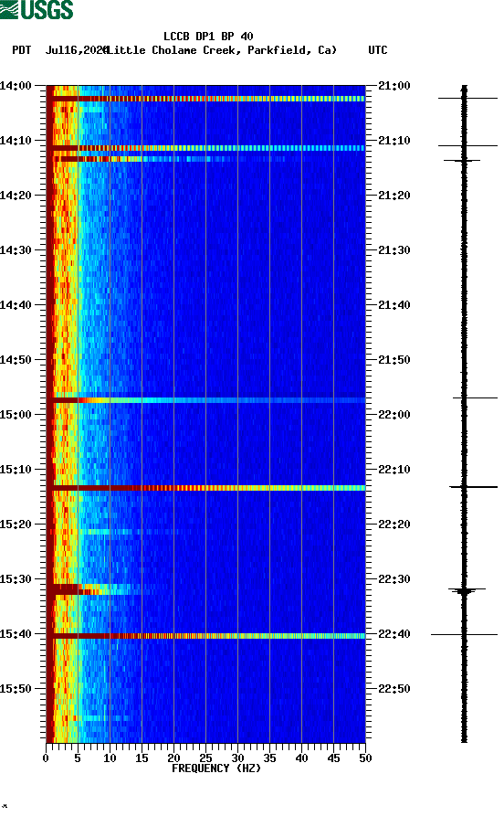Click the "15:00" PDT time label

(x=16, y=415)
